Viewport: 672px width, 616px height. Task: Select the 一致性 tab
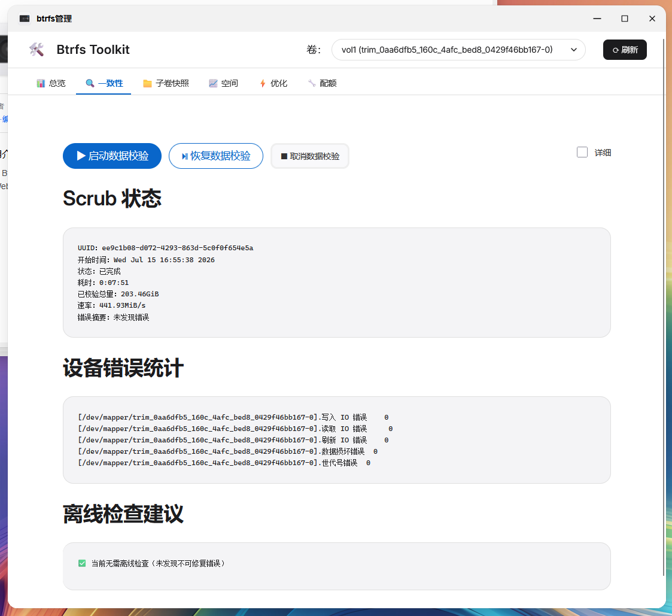[x=104, y=83]
